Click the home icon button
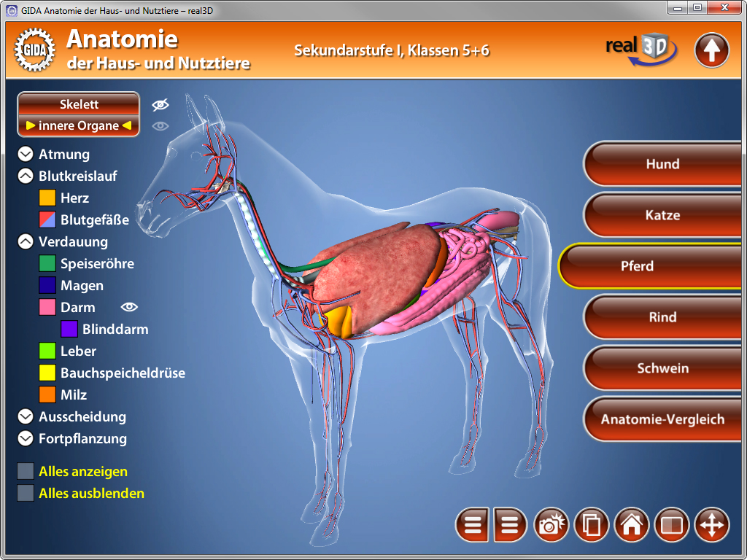 [x=632, y=524]
